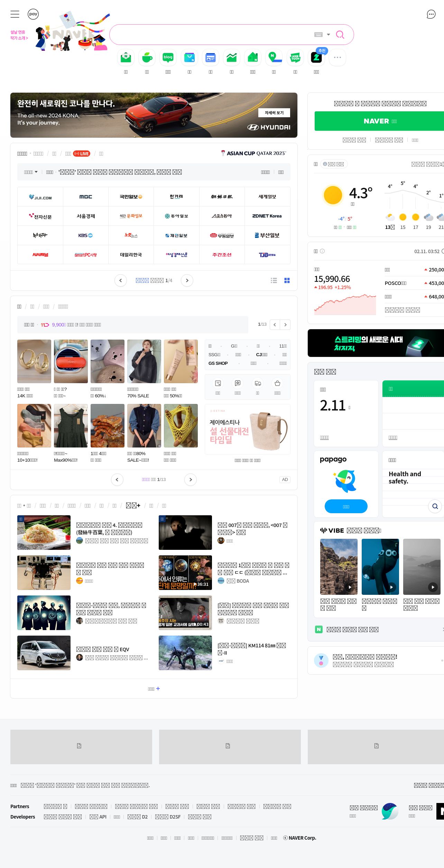The height and width of the screenshot is (868, 444).
Task: Open the gold hoop earrings product thumbnail
Action: coord(34,361)
